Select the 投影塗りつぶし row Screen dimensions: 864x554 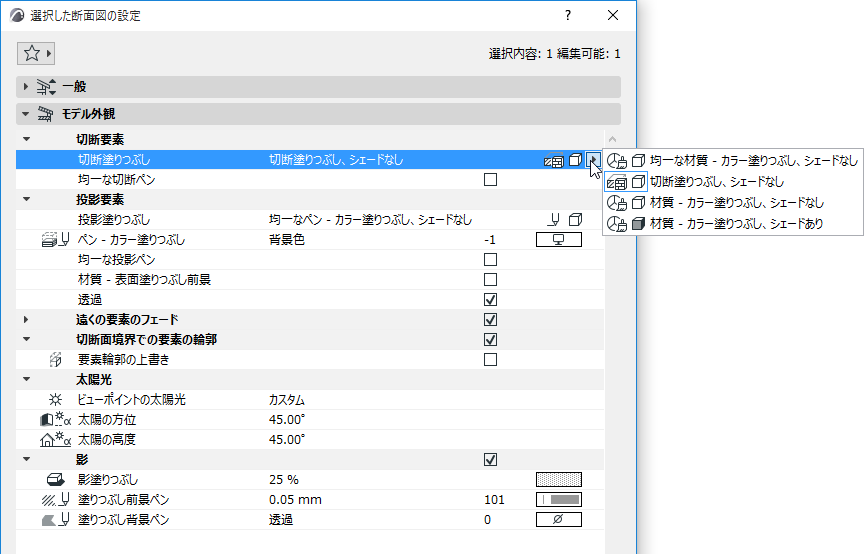310,219
